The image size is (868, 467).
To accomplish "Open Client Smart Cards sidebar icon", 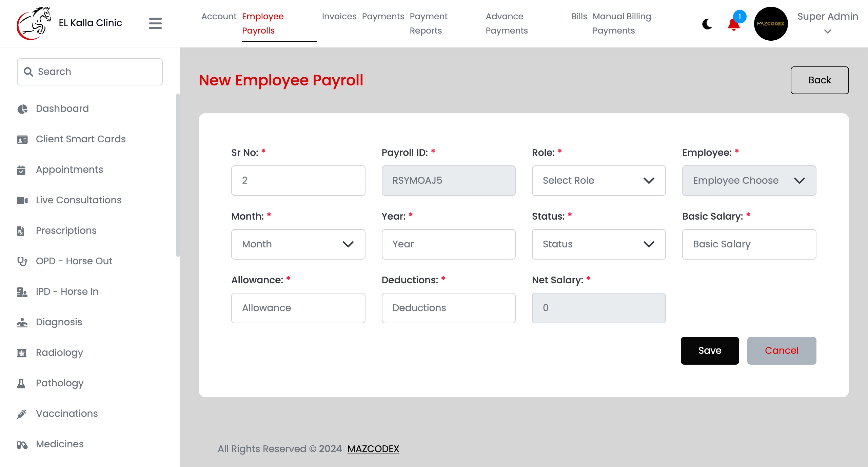I will point(22,139).
